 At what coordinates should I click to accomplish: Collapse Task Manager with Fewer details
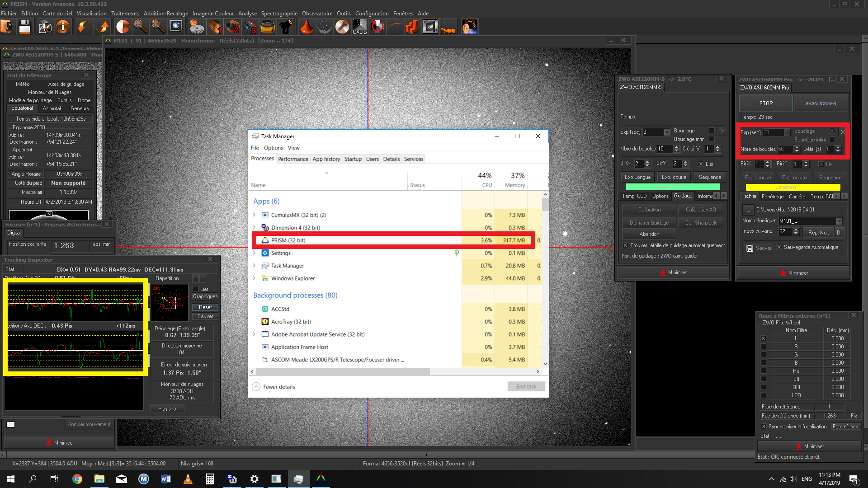[274, 387]
